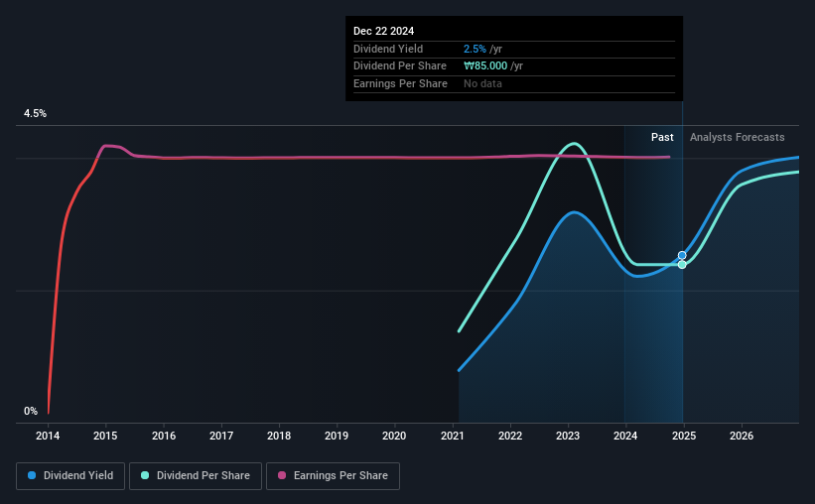Click the 2.5% dividend yield tooltip value

(475, 49)
